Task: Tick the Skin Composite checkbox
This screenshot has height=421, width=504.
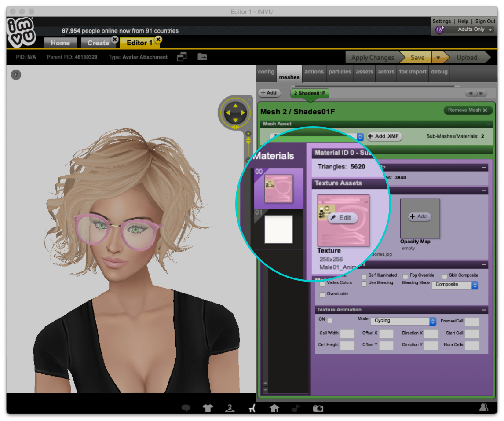Action: 445,276
